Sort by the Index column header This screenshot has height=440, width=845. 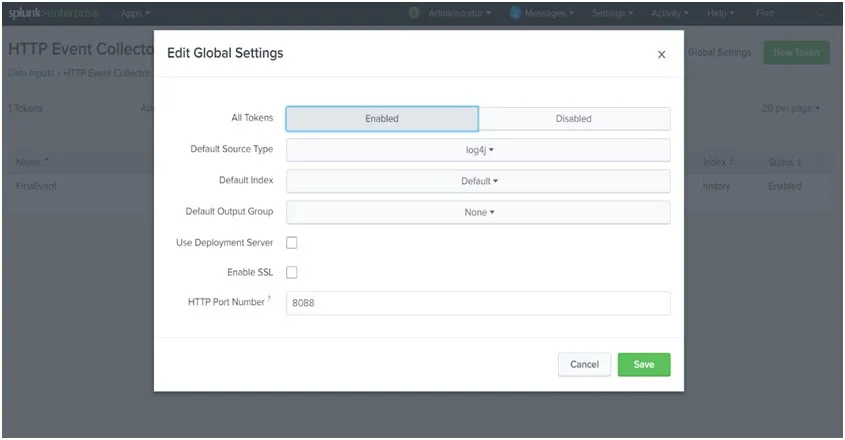(718, 162)
